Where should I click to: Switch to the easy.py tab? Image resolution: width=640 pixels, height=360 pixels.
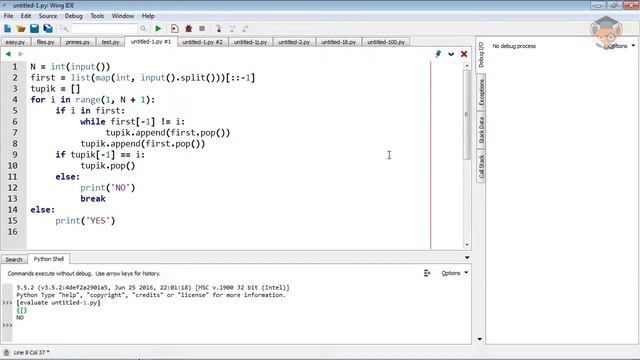[16, 42]
